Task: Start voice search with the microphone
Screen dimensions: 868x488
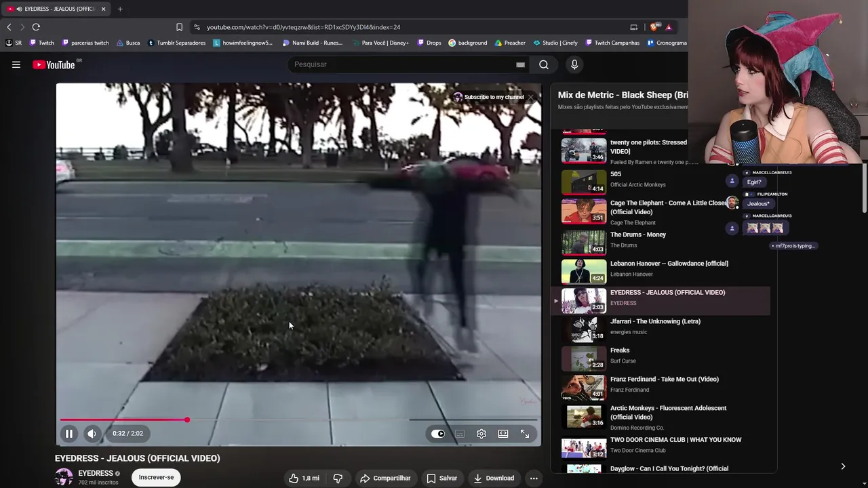Action: point(574,64)
